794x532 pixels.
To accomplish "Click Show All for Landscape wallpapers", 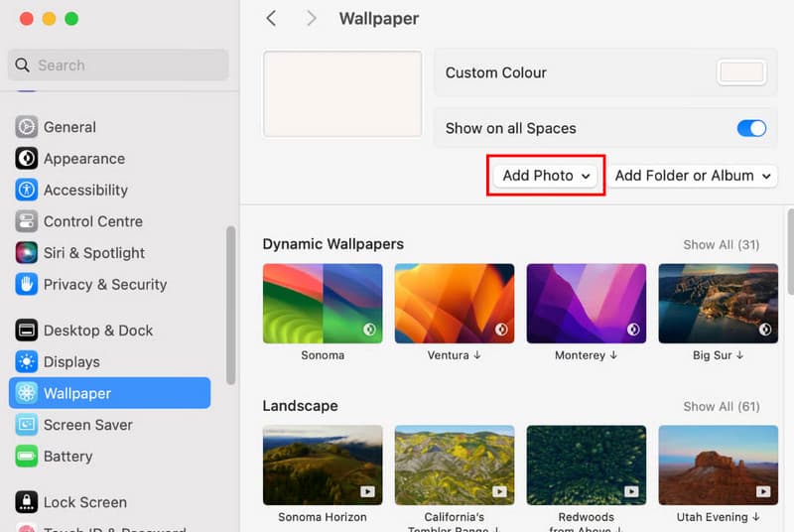I will click(721, 406).
